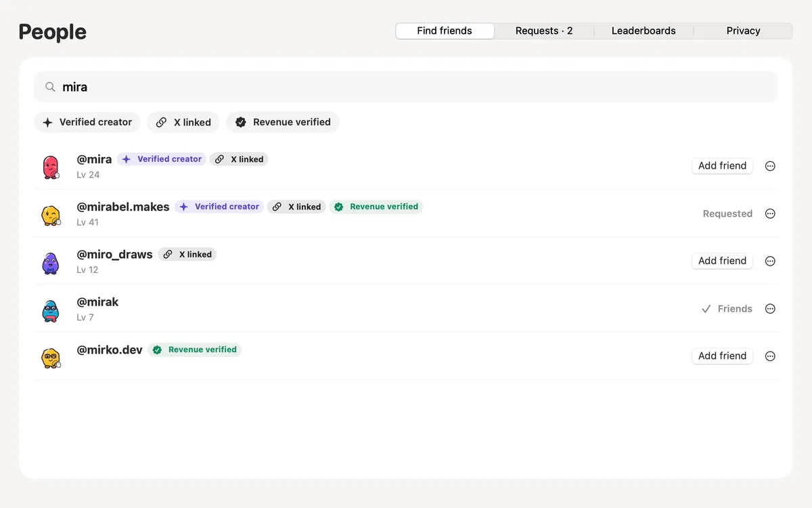Image resolution: width=812 pixels, height=508 pixels.
Task: Switch to the Find friends tab
Action: 445,30
